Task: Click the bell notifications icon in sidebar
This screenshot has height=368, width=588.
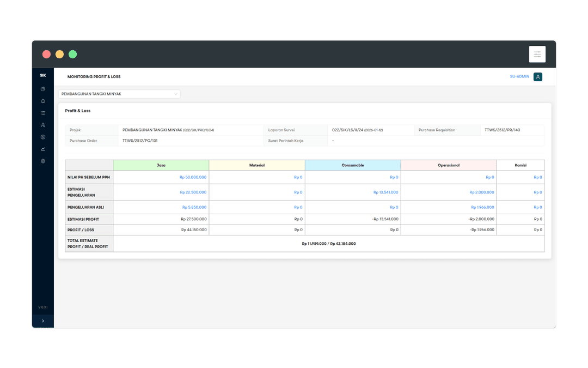Action: [x=43, y=101]
